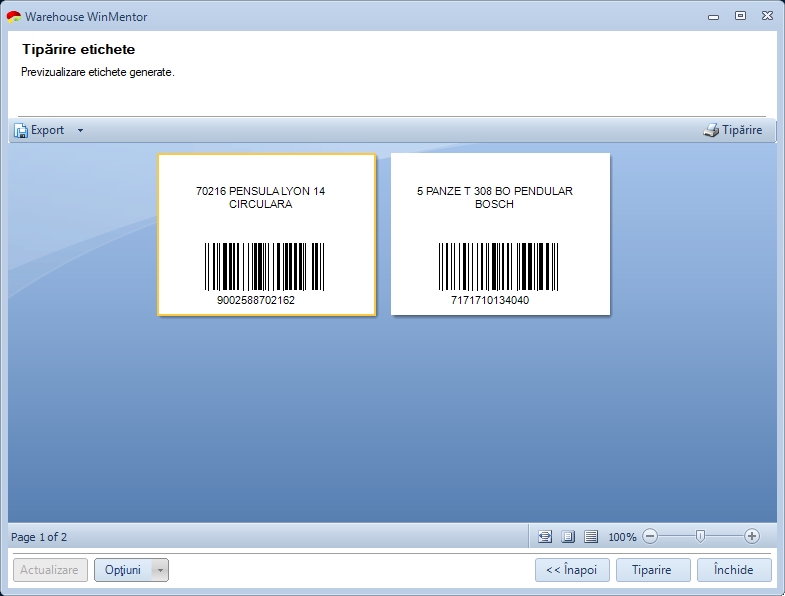Image resolution: width=785 pixels, height=596 pixels.
Task: Click the Închide button
Action: [x=734, y=570]
